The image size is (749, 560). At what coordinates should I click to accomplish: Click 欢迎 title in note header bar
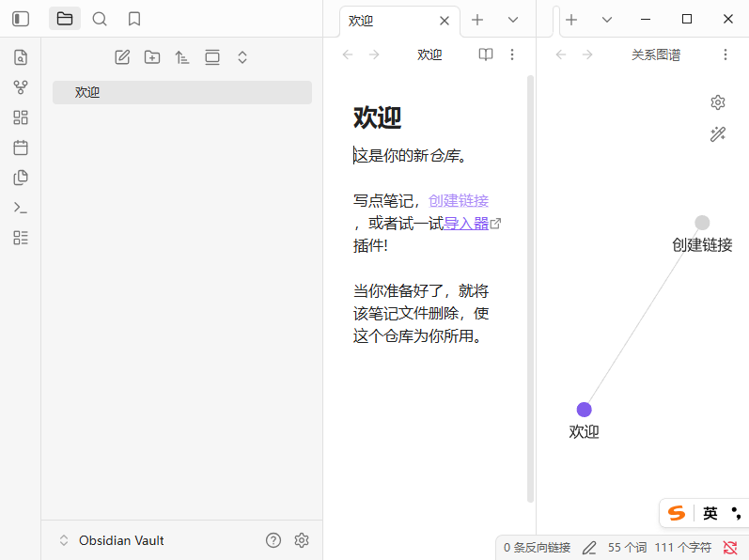[429, 54]
